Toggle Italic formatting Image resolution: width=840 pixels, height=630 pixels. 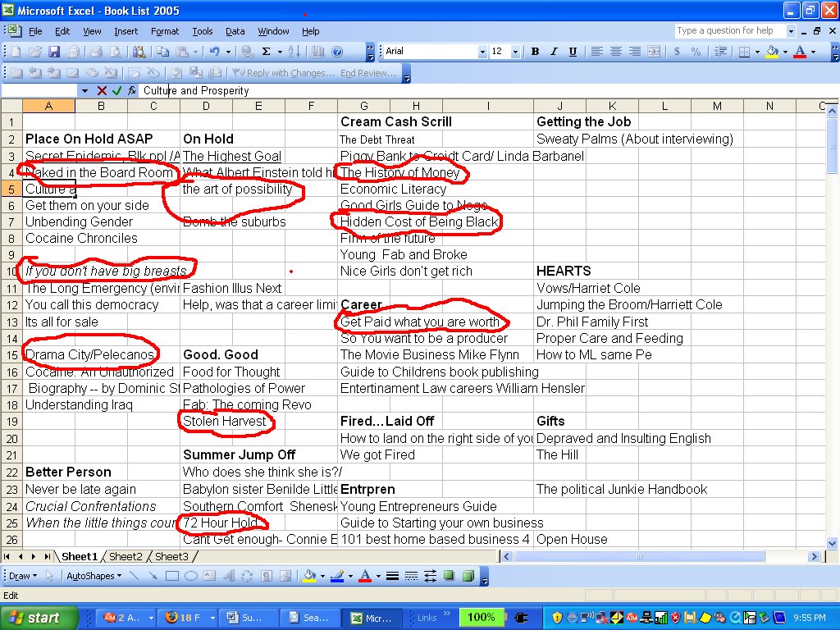(554, 52)
